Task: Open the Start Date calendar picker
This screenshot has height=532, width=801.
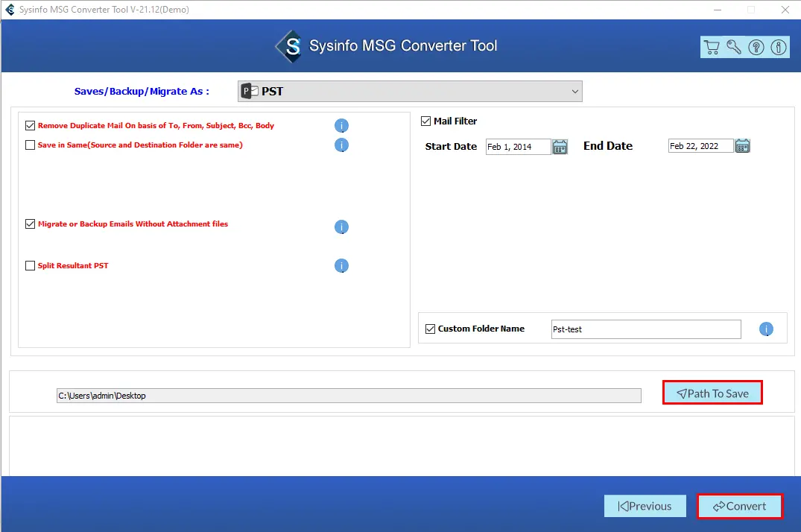Action: pyautogui.click(x=560, y=147)
